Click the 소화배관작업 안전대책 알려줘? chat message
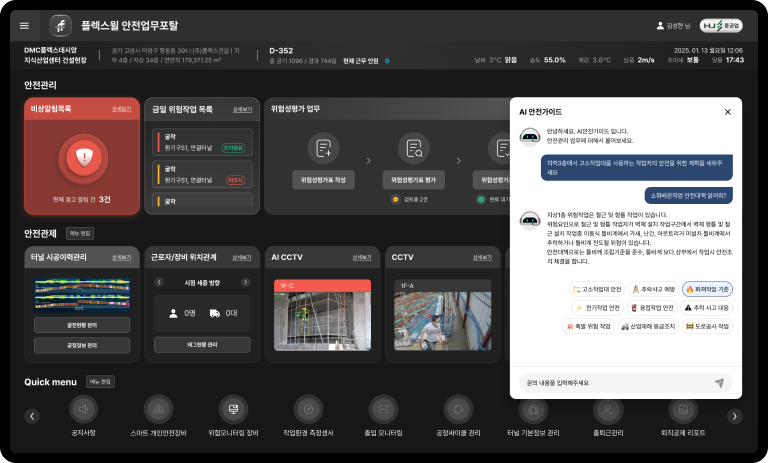Viewport: 768px width, 463px height. 688,195
